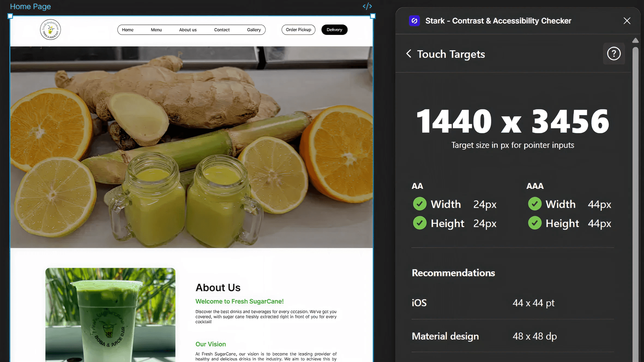This screenshot has height=362, width=644.
Task: Click the Gallery nav item
Action: pos(254,30)
